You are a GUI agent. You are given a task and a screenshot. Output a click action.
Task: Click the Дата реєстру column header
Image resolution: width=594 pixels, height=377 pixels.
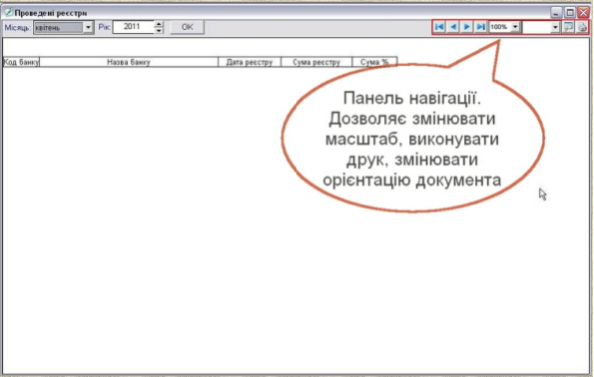click(249, 62)
